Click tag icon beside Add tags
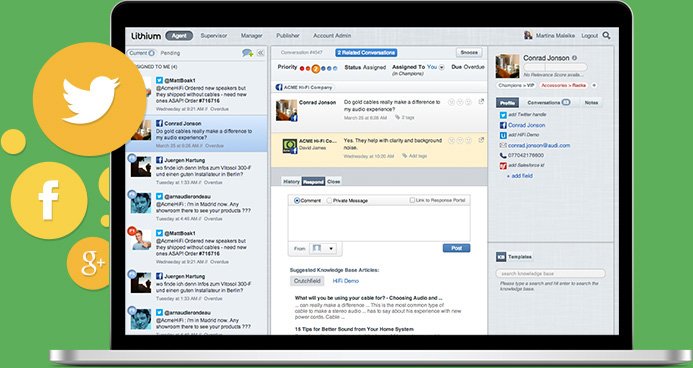Viewport: 693px width, 368px height. point(404,156)
